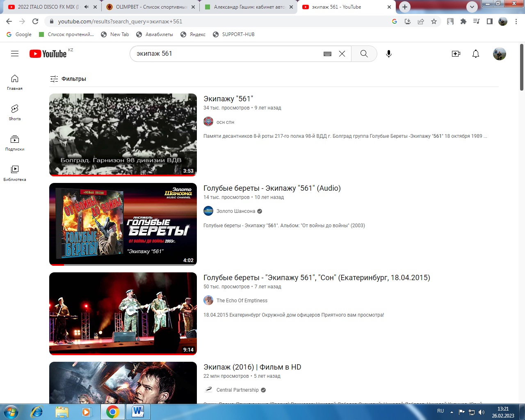Open the Фильтры search filters
This screenshot has height=420, width=525.
click(68, 79)
